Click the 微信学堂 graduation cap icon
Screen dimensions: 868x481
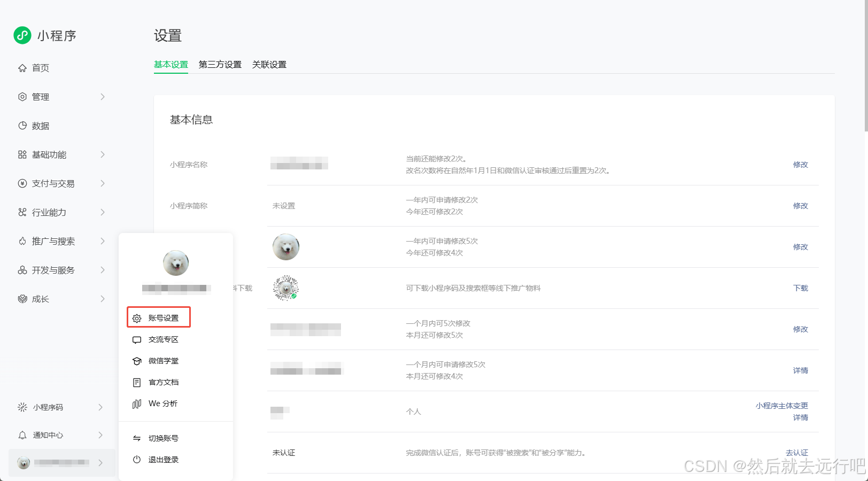coord(137,361)
